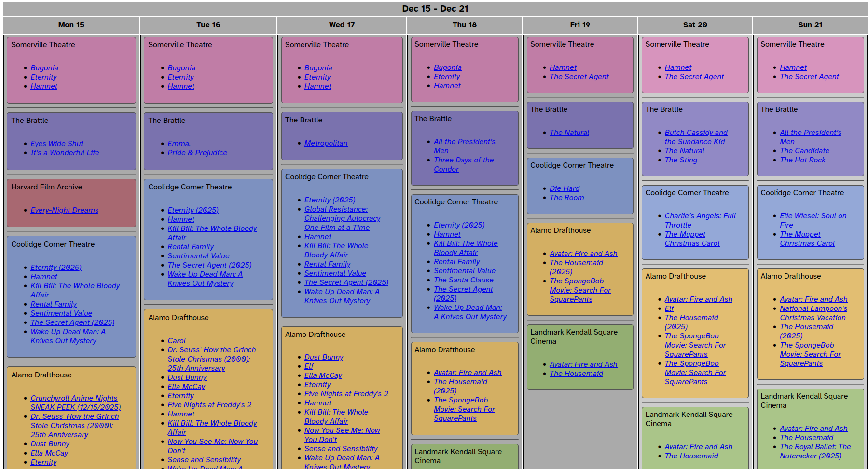
Task: Open The Santa Clause link
Action: [x=463, y=280]
